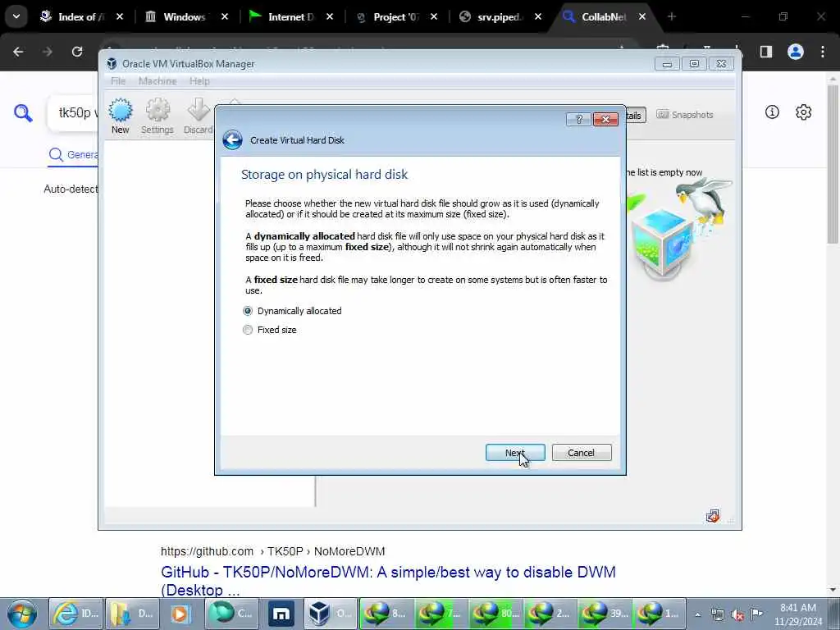Open the clock showing 8:41 AM
Viewport: 840px width, 630px height.
pyautogui.click(x=798, y=614)
